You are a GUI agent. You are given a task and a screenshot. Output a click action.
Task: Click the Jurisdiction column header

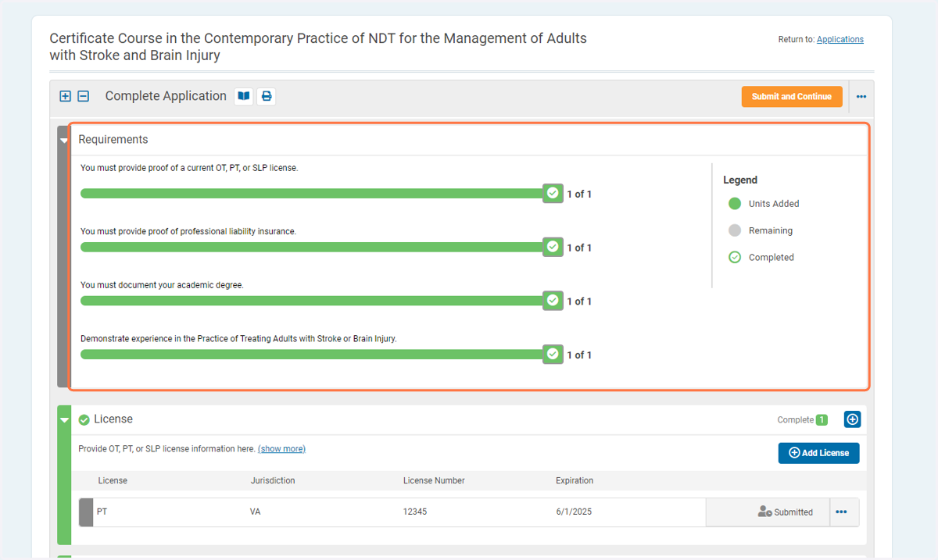(x=273, y=481)
